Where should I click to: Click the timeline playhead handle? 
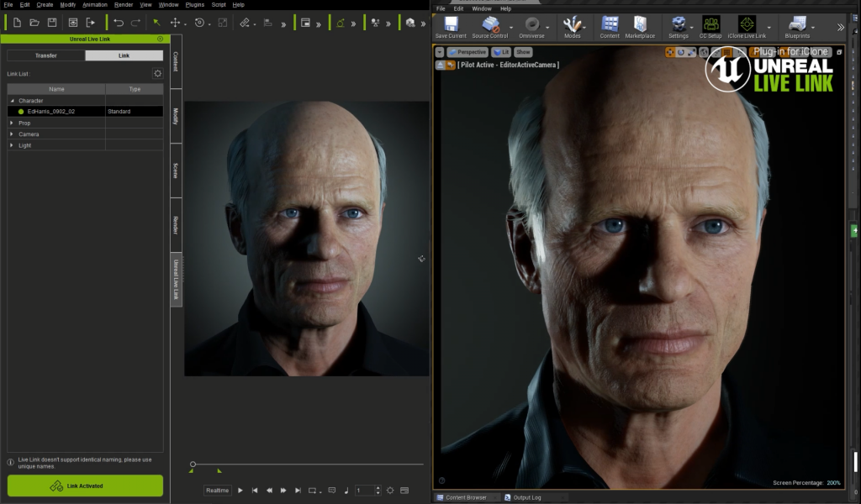[x=193, y=464]
